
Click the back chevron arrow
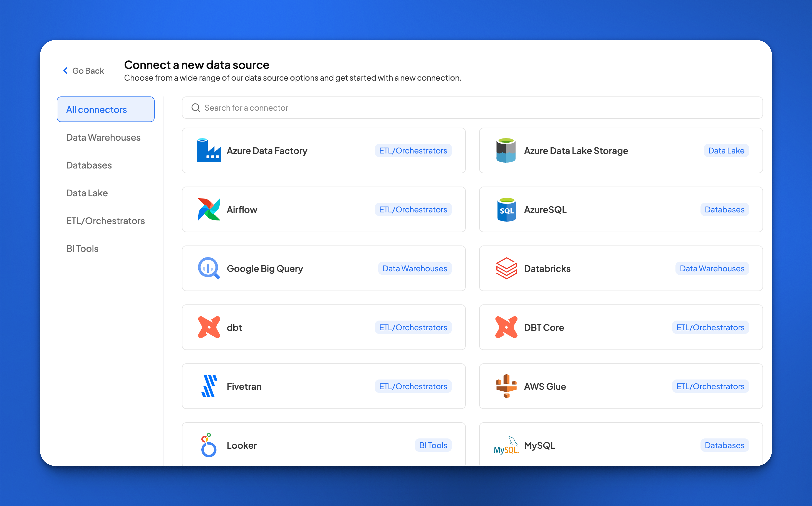65,71
